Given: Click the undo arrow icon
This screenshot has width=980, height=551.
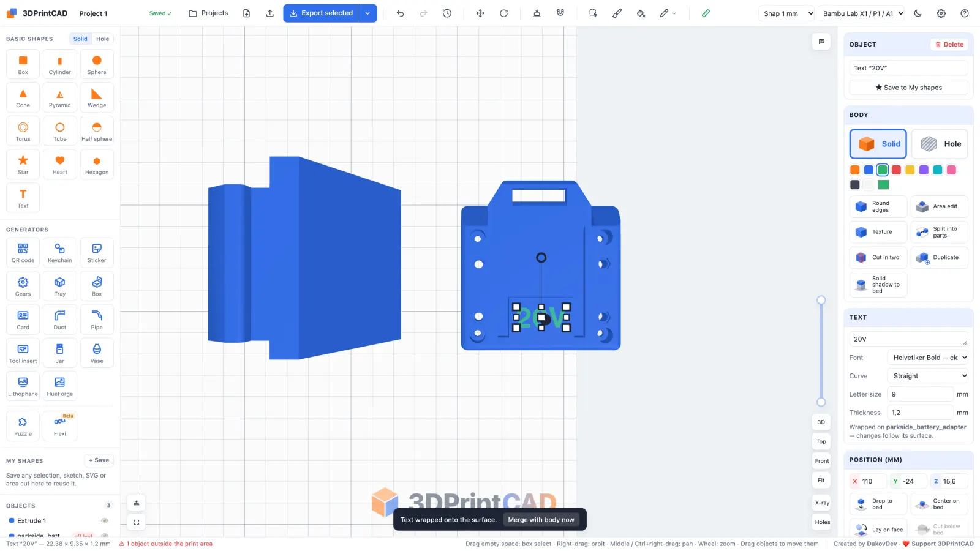Looking at the screenshot, I should [400, 13].
